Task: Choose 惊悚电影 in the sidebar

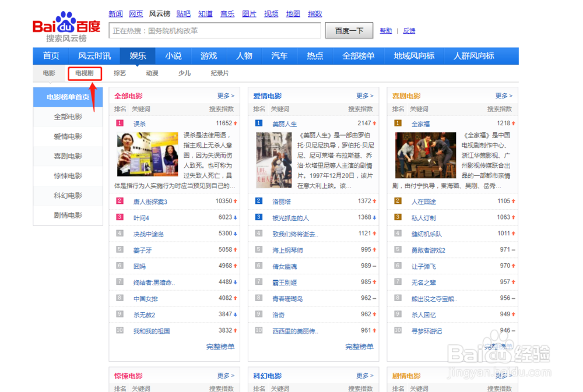Action: click(68, 176)
